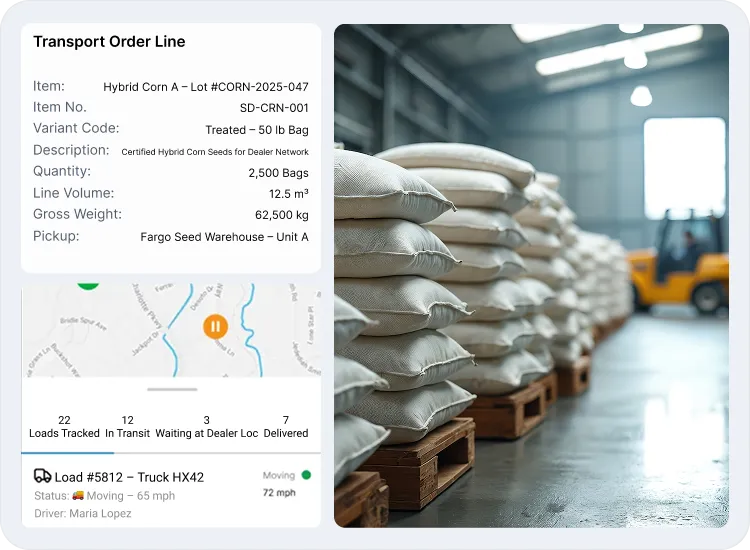The width and height of the screenshot is (750, 550).
Task: Show the Delivered loads tab
Action: click(x=286, y=427)
